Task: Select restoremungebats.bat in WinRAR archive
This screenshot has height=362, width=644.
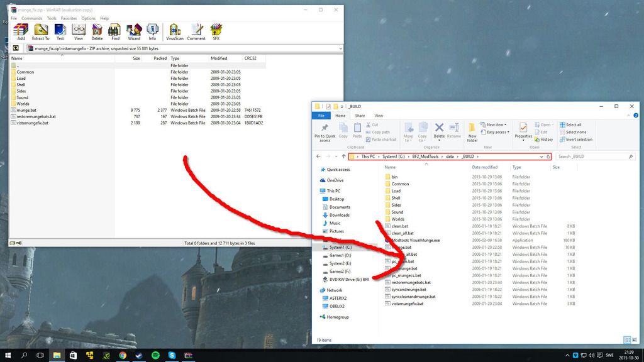Action: tap(36, 116)
